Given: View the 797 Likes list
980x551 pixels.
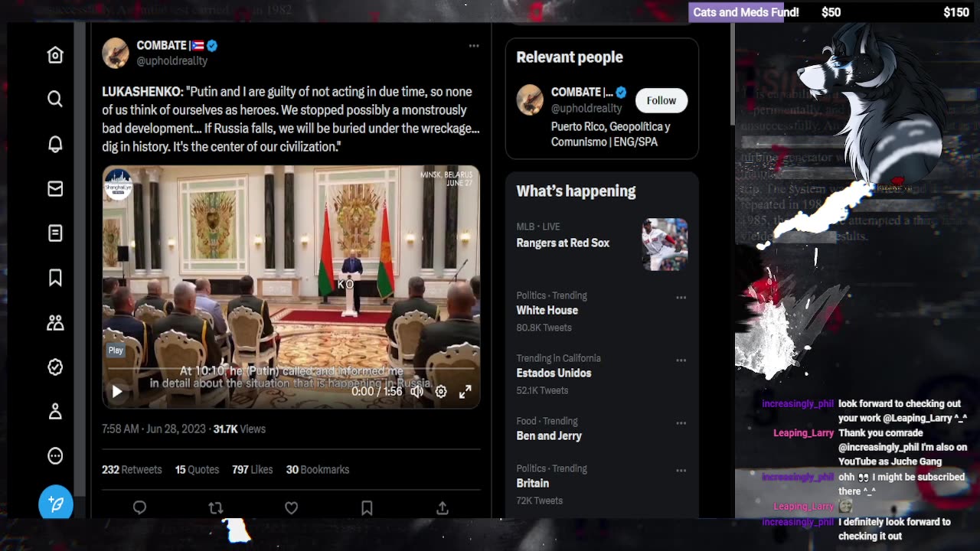Looking at the screenshot, I should point(252,470).
